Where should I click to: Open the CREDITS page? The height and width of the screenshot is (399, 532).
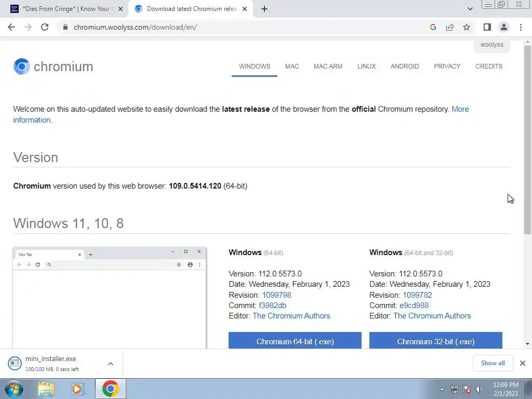[489, 66]
